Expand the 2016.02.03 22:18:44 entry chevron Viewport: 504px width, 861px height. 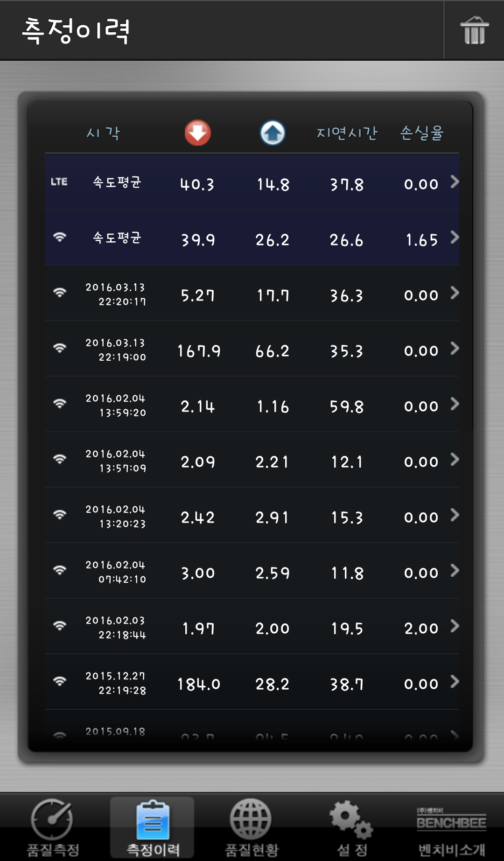click(x=455, y=626)
